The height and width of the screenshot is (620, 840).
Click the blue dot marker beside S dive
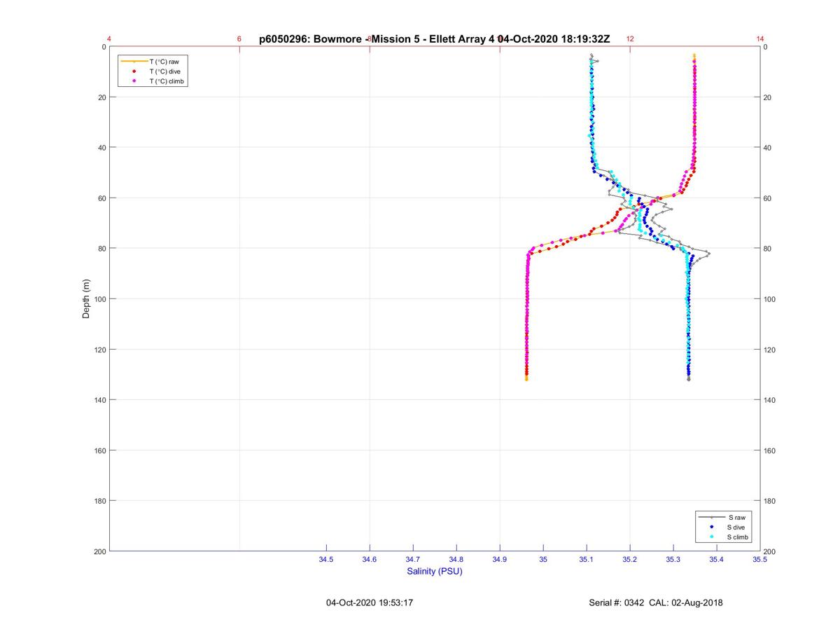coord(712,527)
